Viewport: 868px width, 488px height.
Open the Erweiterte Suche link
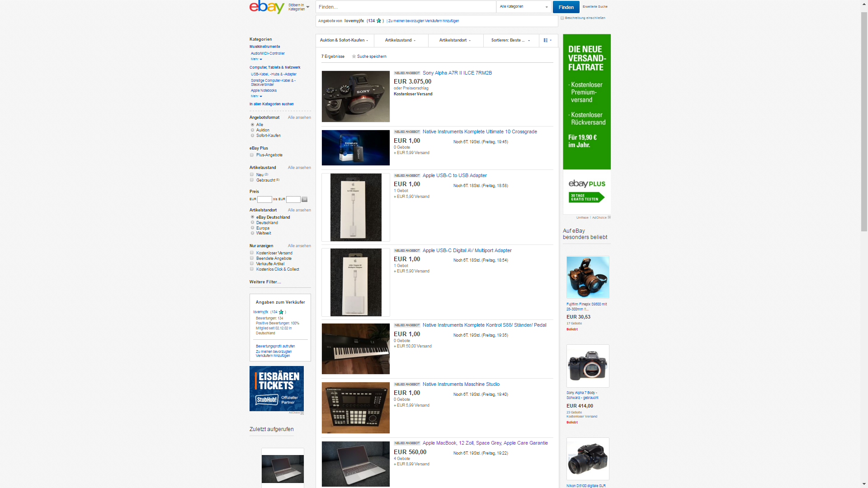[595, 7]
